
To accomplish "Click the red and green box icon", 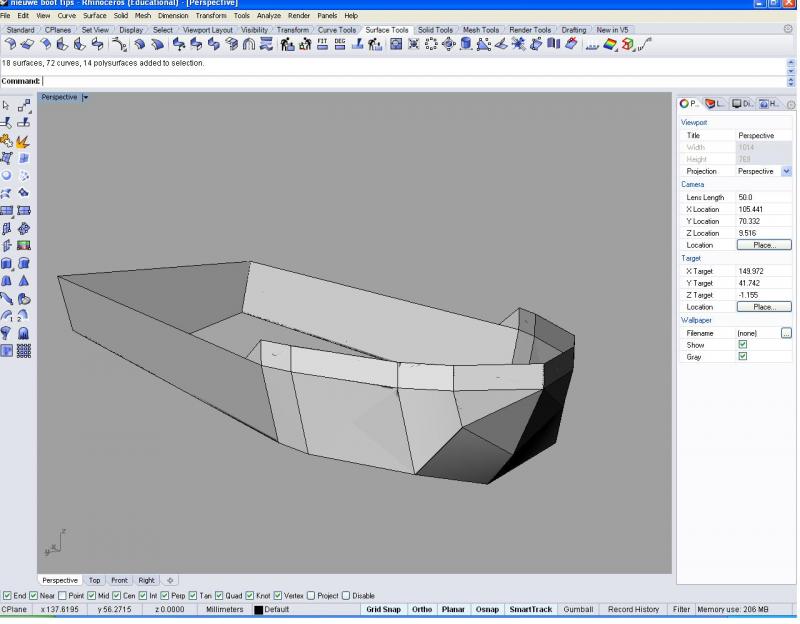I will [x=628, y=45].
